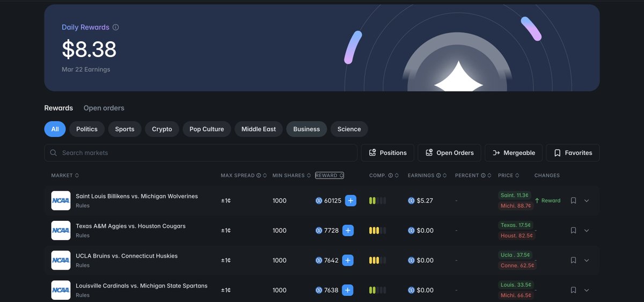This screenshot has width=644, height=302.
Task: Click the competition bars in Texas A&M row
Action: click(x=377, y=231)
